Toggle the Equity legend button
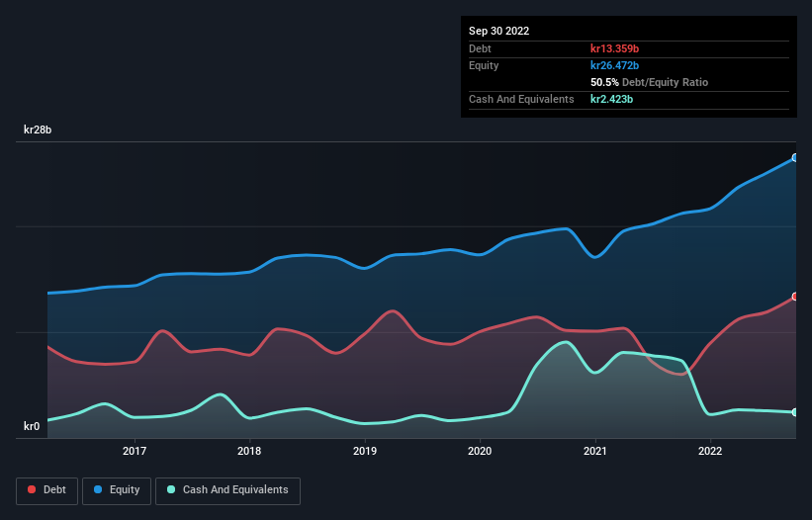 pyautogui.click(x=117, y=490)
